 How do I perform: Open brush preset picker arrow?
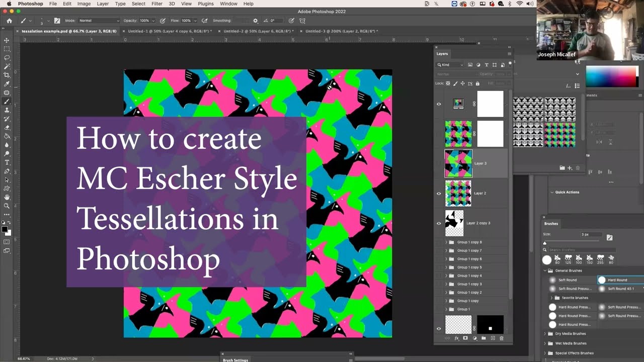pyautogui.click(x=48, y=21)
